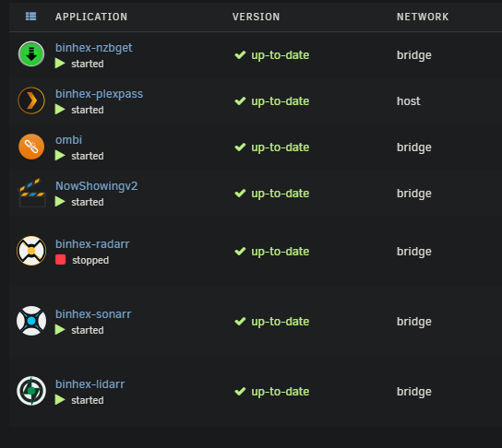502x448 pixels.
Task: Click the binhex-sonarr container icon
Action: pos(31,321)
